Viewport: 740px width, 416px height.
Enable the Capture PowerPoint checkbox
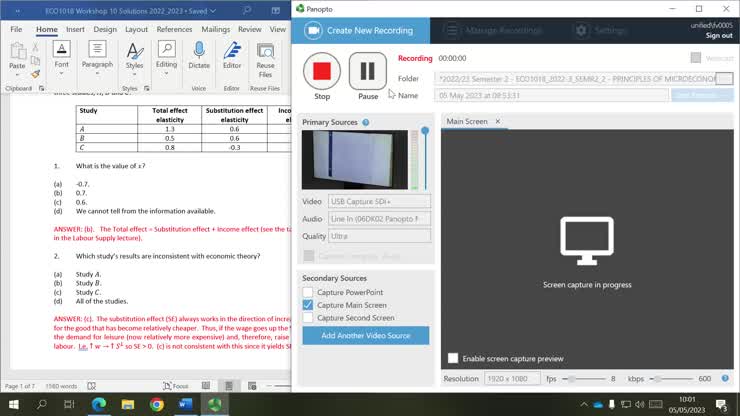tap(308, 292)
